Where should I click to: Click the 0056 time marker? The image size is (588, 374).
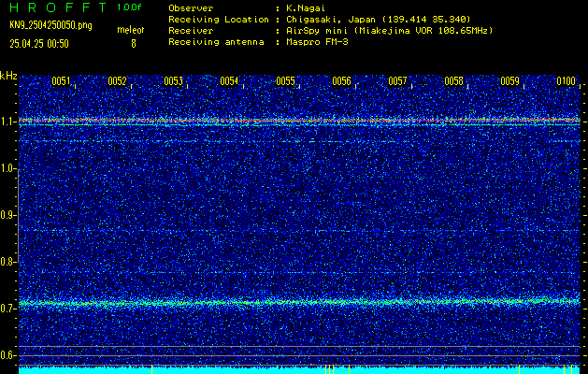click(x=341, y=81)
